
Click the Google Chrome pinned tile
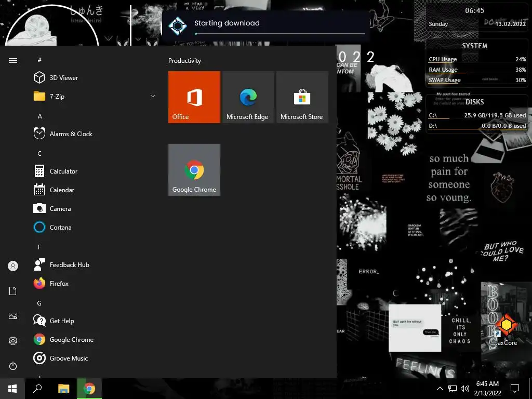click(194, 170)
